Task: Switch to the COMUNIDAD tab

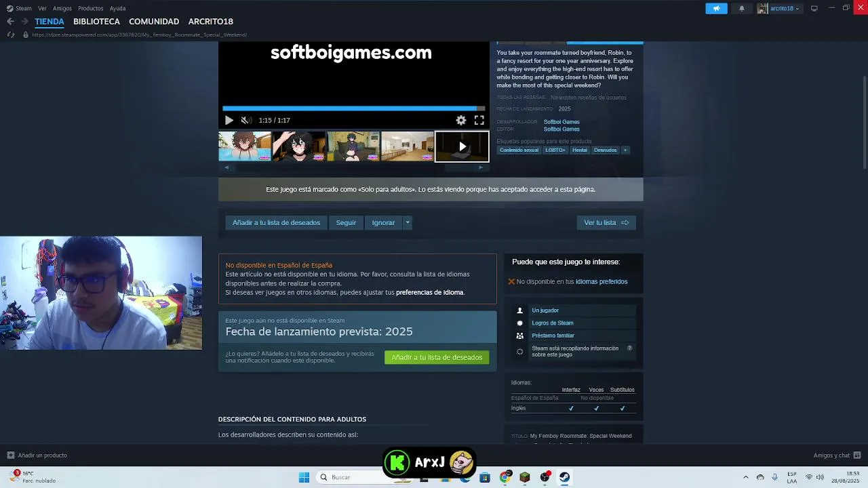Action: coord(154,22)
